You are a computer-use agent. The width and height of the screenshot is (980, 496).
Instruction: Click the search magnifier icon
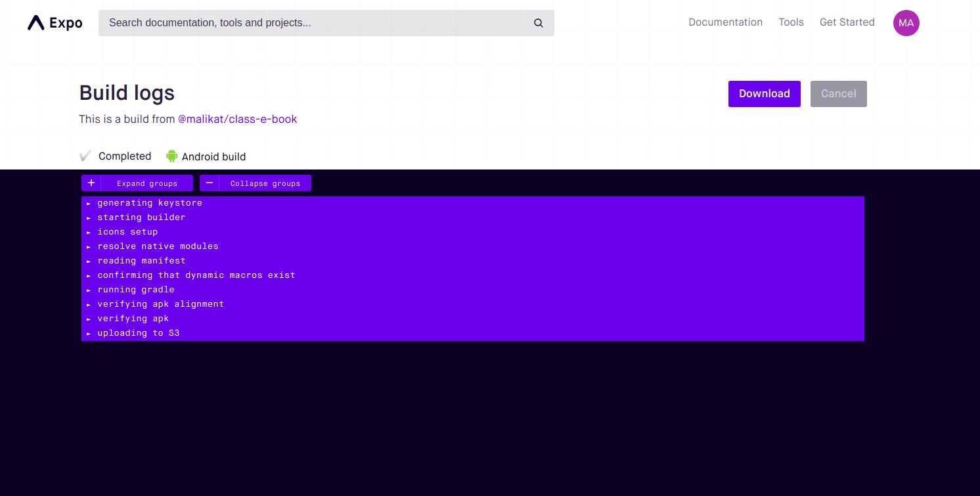coord(538,22)
